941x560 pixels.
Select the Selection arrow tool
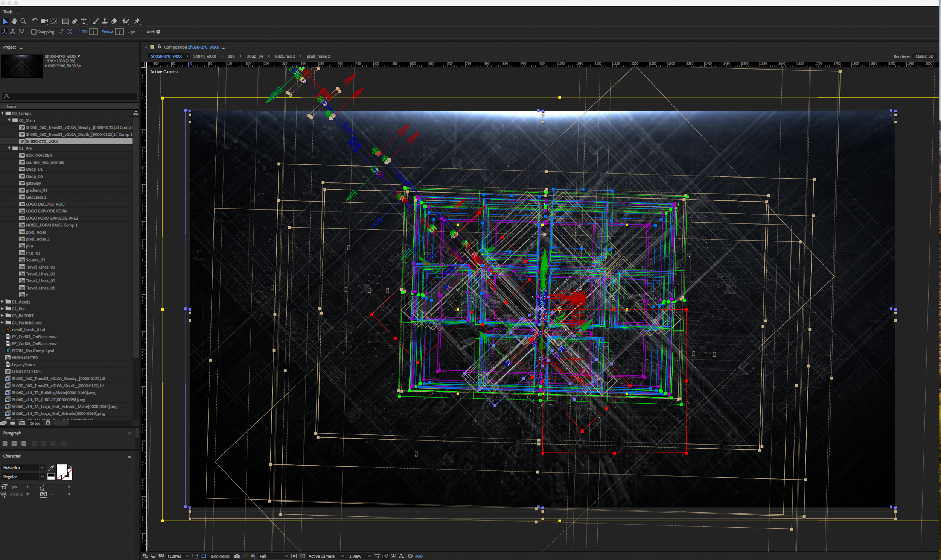(x=5, y=21)
